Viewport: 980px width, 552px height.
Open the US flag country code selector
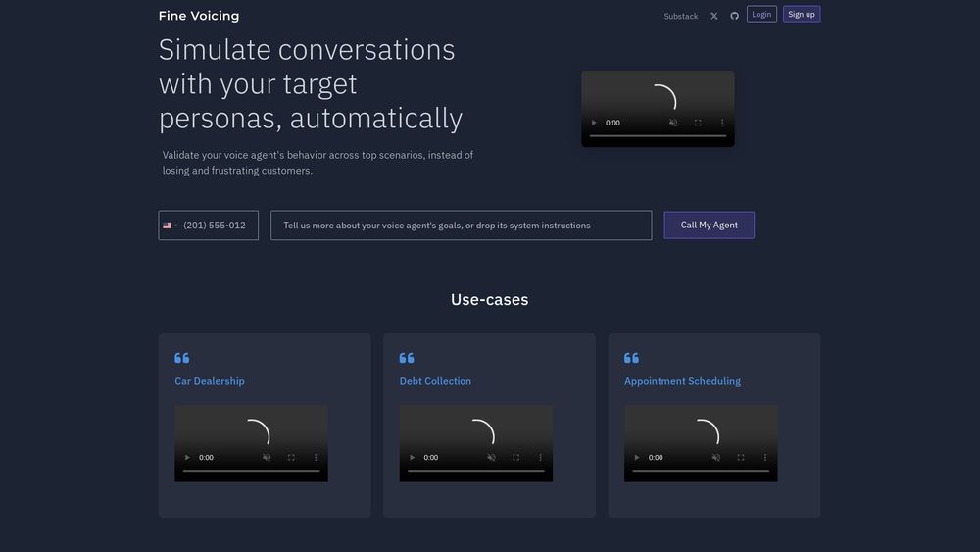(x=170, y=226)
